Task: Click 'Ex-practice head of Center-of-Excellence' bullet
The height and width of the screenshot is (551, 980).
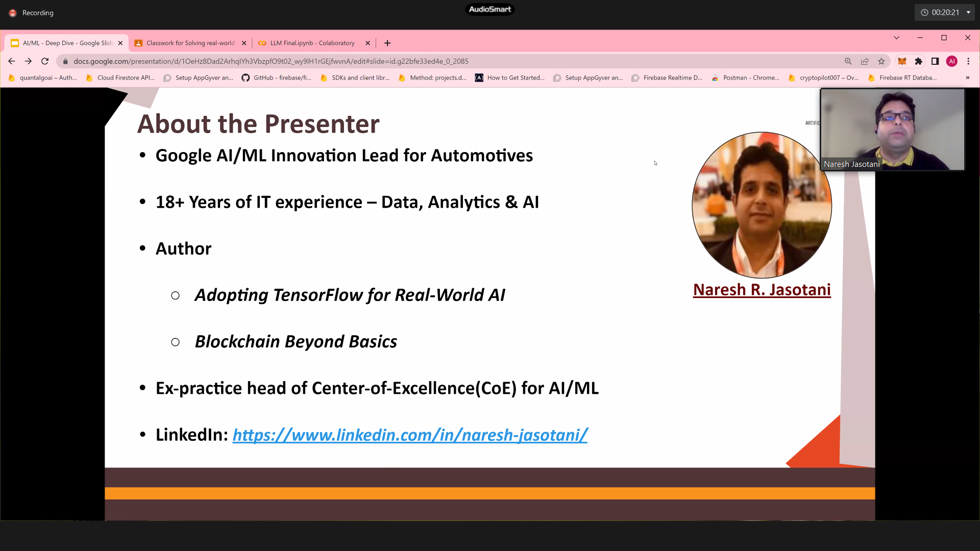Action: click(x=377, y=388)
